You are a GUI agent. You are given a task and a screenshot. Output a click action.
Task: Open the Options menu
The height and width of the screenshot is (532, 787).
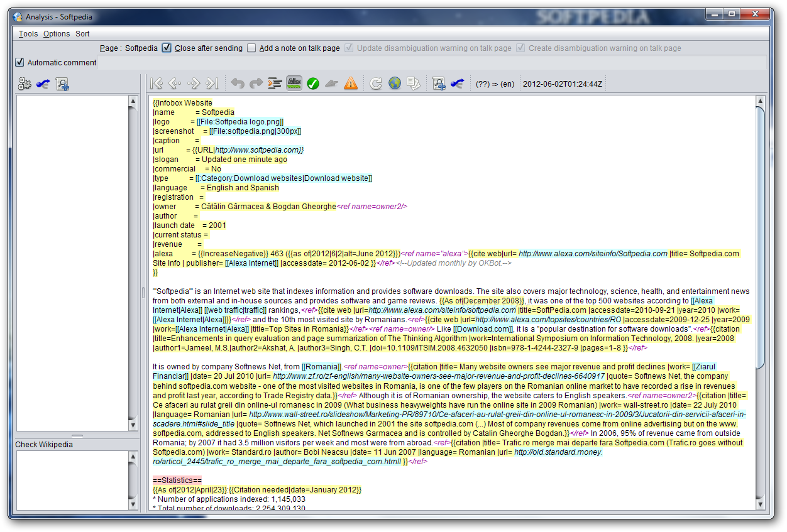click(x=57, y=34)
